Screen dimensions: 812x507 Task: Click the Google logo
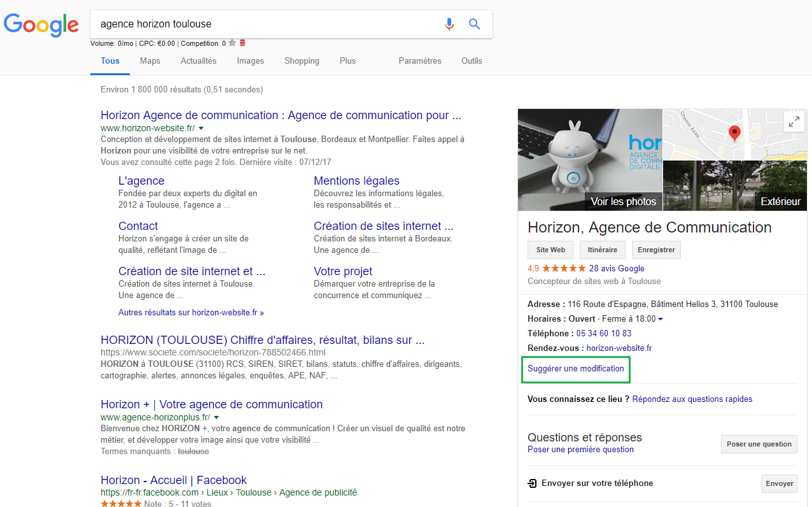point(41,25)
